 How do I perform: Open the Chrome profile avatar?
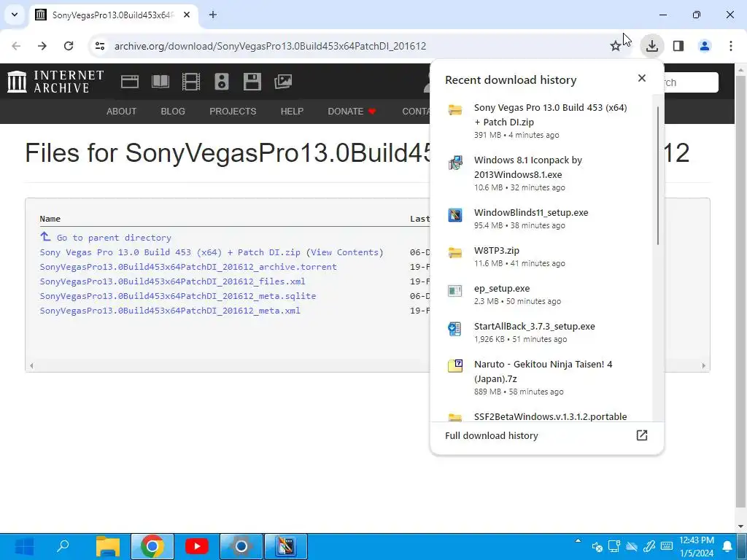(704, 46)
